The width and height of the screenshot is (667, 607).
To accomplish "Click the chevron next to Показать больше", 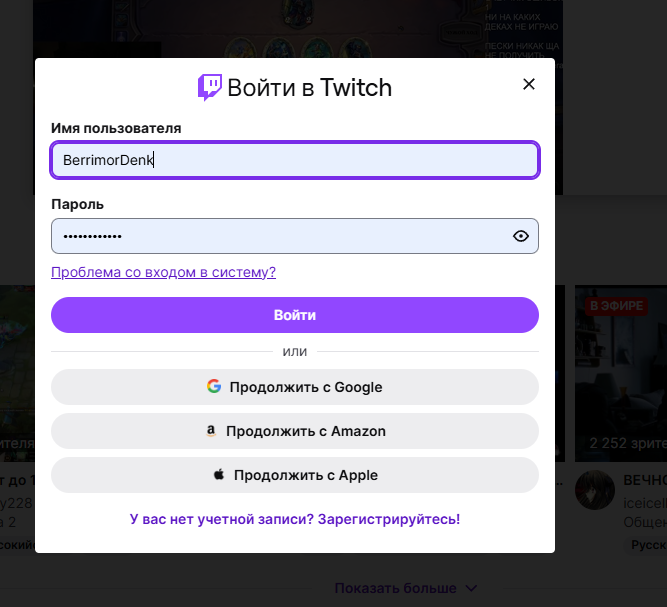I will click(x=472, y=588).
